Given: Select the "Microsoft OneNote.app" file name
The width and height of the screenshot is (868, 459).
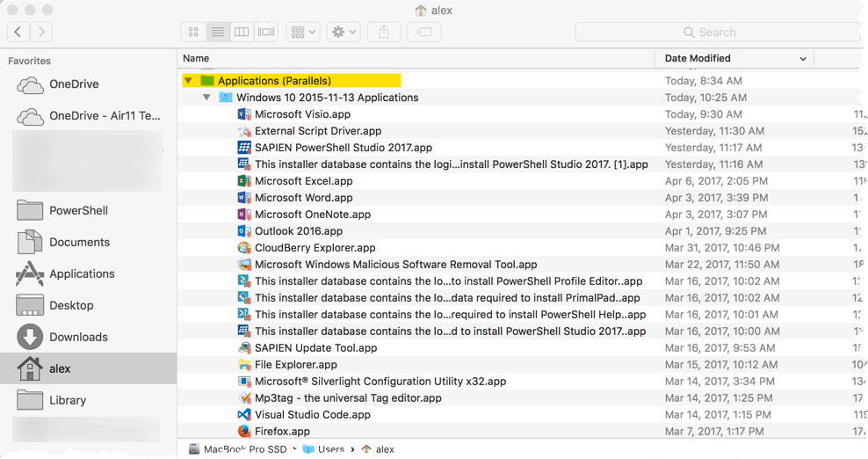Looking at the screenshot, I should point(313,214).
